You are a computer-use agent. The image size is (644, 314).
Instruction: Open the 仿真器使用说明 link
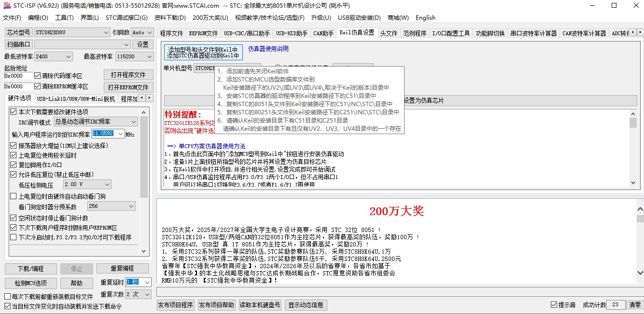(x=268, y=49)
